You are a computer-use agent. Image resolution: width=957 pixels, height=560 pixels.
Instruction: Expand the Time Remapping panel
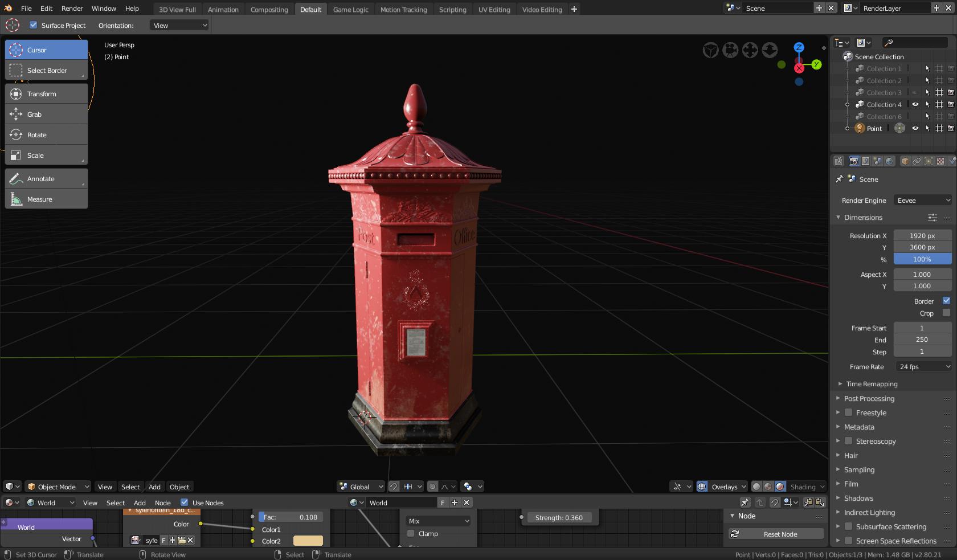click(872, 383)
